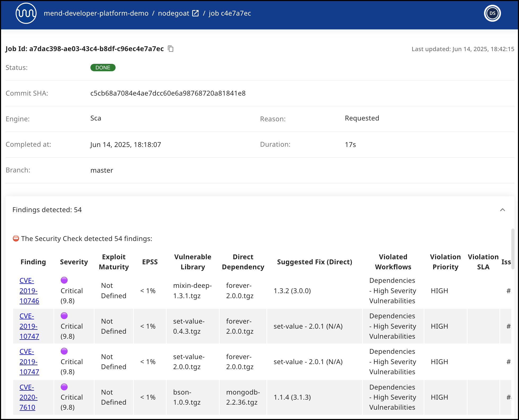
Task: Click issue number link in mixin-deep row
Action: pyautogui.click(x=508, y=291)
